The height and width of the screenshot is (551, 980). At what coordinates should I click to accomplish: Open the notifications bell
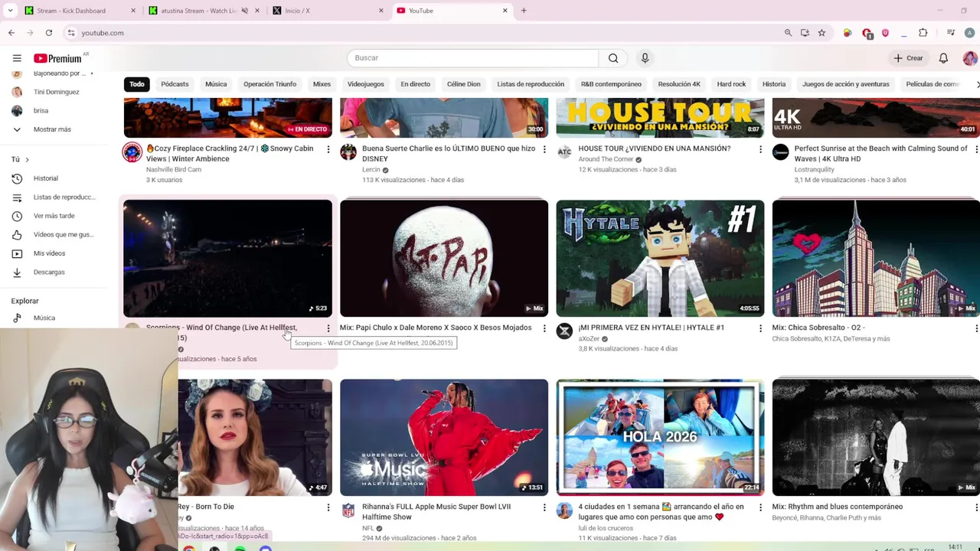coord(943,58)
